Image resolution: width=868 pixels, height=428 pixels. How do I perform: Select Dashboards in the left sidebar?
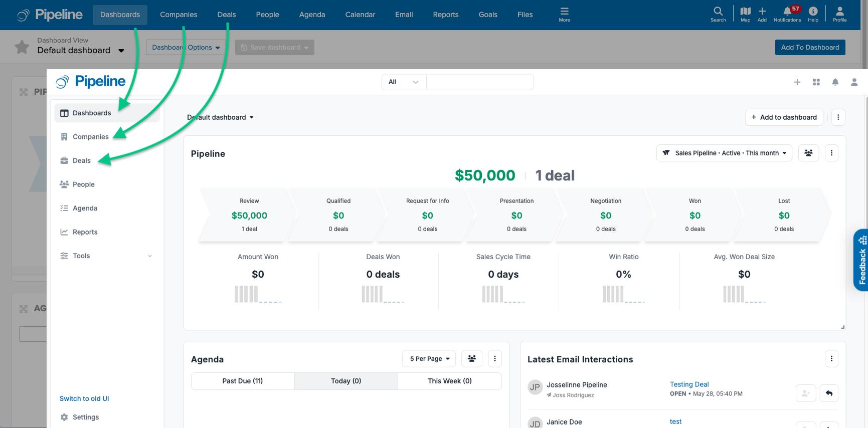pos(107,113)
